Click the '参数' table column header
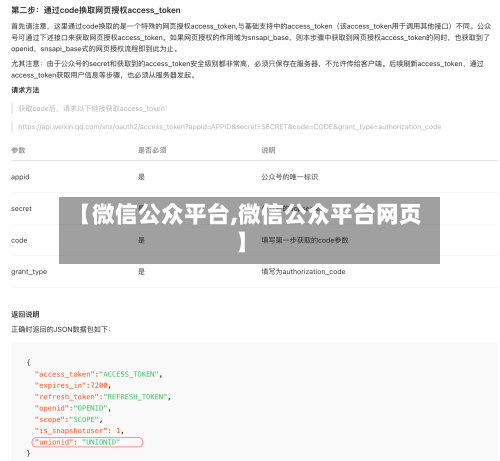This screenshot has width=500, height=461. 18,150
